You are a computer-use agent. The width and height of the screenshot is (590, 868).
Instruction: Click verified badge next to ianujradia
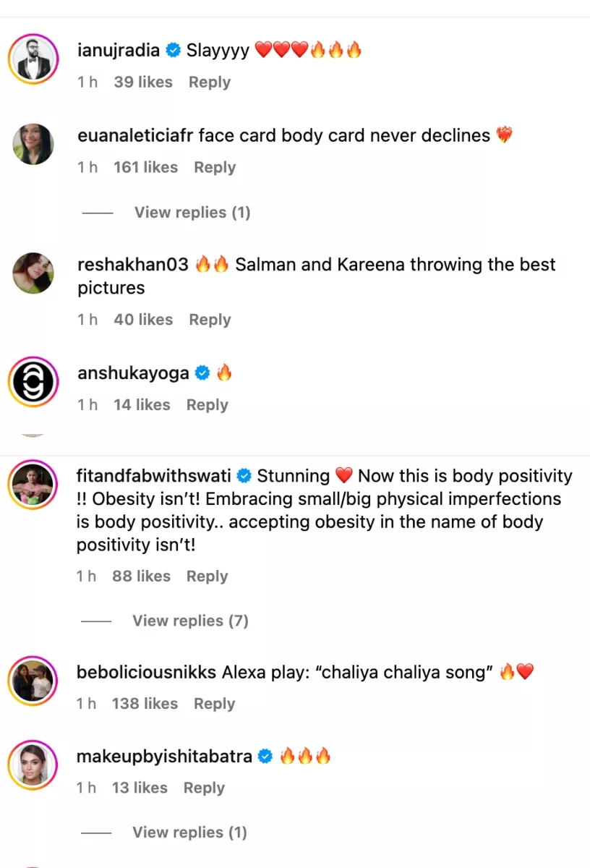click(x=173, y=50)
